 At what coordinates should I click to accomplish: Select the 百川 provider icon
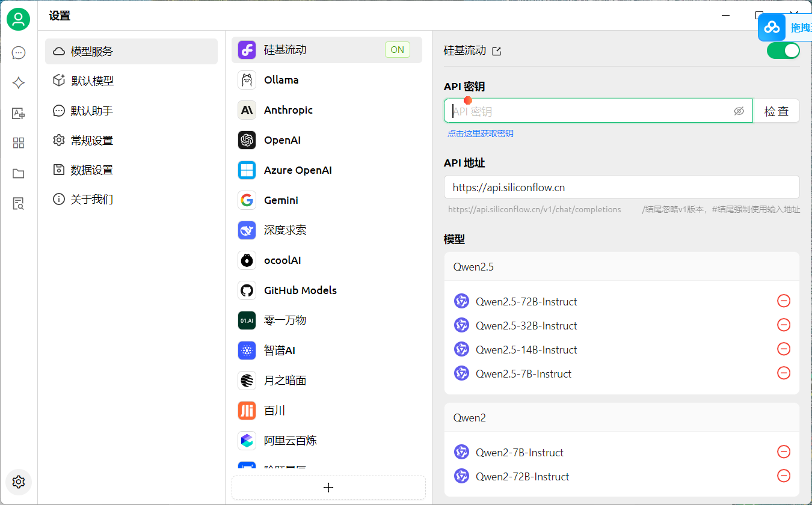pyautogui.click(x=247, y=411)
